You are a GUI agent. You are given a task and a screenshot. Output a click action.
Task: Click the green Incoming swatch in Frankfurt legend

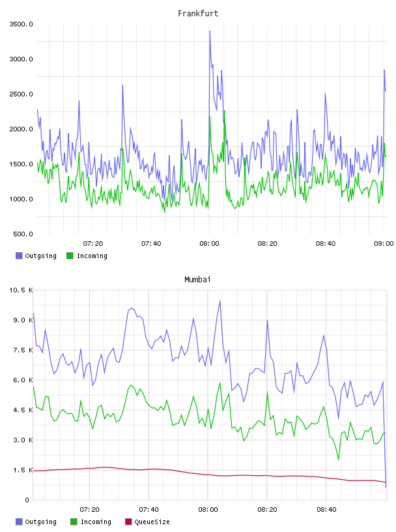point(70,256)
